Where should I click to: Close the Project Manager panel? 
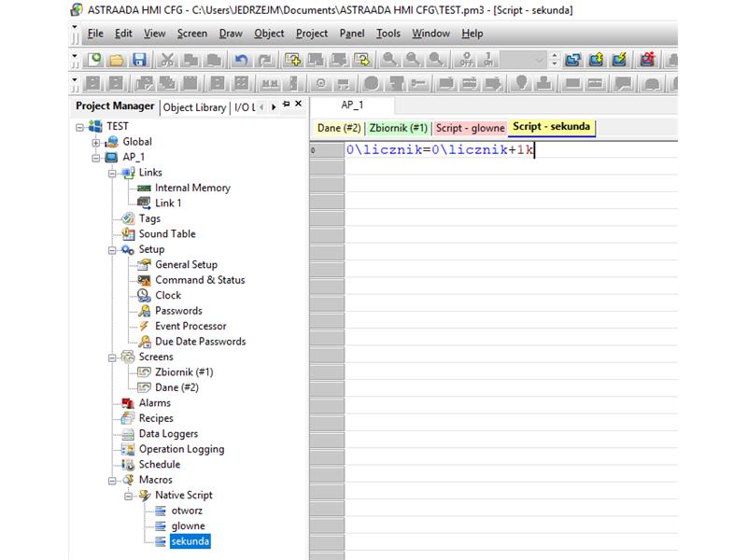(299, 104)
